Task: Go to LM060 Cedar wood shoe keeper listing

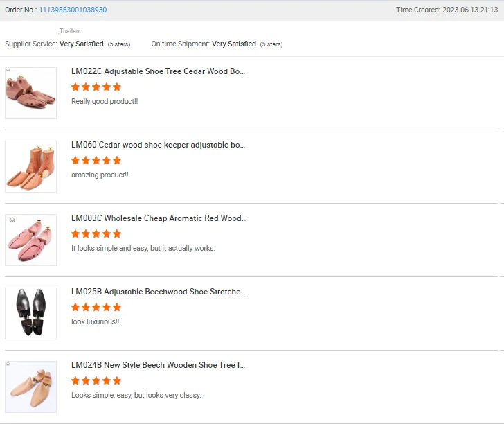Action: pos(158,145)
